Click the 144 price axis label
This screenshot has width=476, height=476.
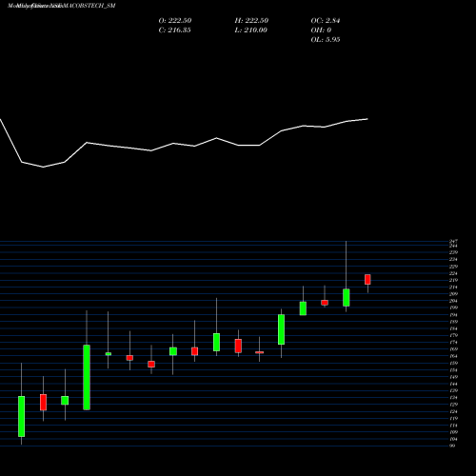pos(453,384)
